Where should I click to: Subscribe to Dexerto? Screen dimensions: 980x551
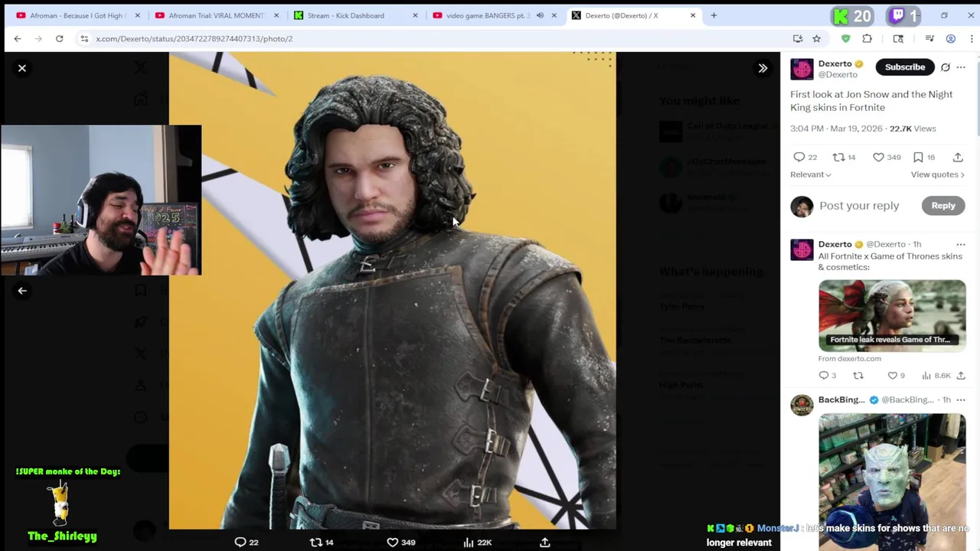[905, 67]
